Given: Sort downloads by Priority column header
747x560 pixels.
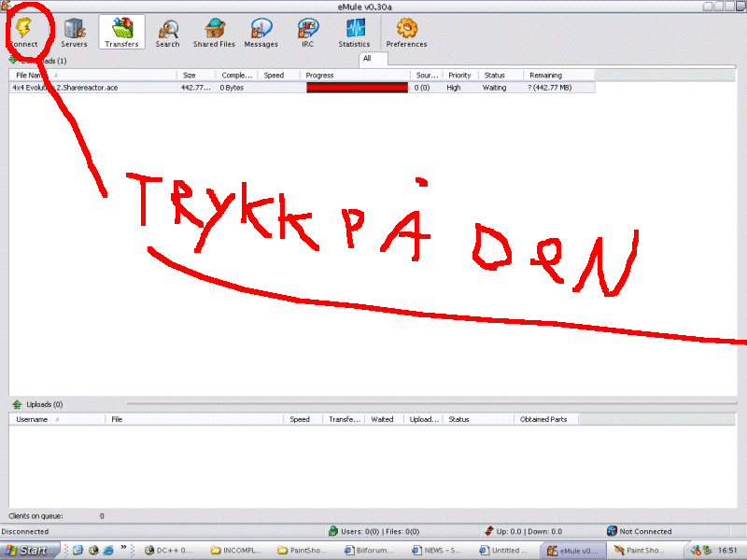Looking at the screenshot, I should point(459,75).
